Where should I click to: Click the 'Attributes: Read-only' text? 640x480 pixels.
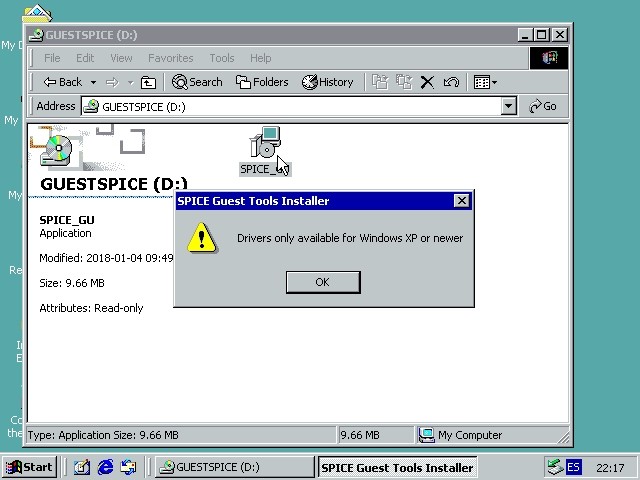coord(91,308)
